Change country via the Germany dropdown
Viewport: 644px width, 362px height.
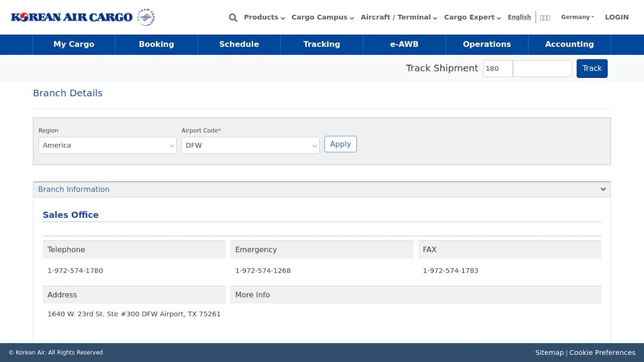point(577,17)
